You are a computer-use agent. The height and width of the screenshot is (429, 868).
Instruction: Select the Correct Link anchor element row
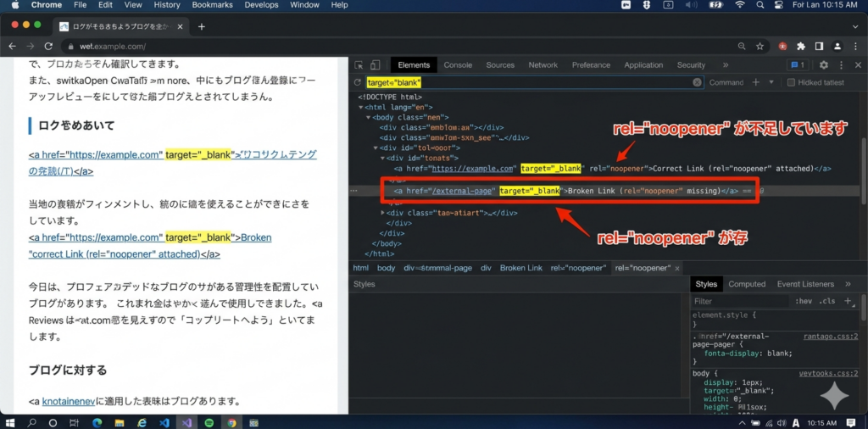point(612,168)
